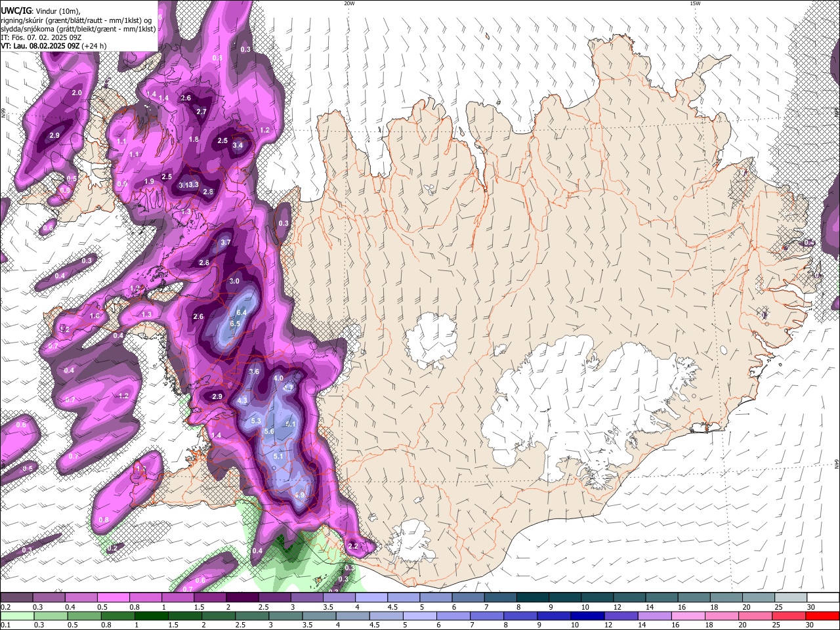
Task: Click the 4.0 precipitation value on the map
Action: click(278, 378)
